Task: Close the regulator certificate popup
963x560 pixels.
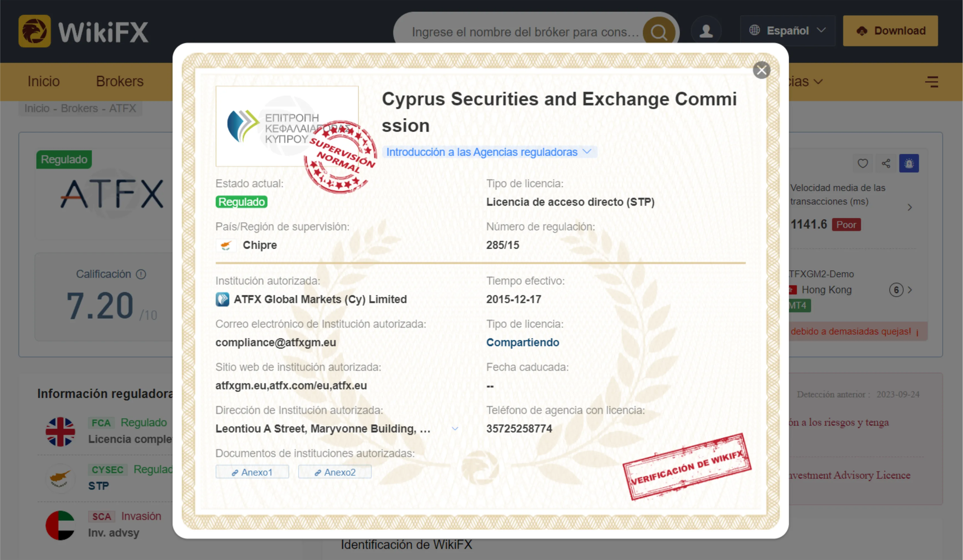Action: click(x=761, y=70)
